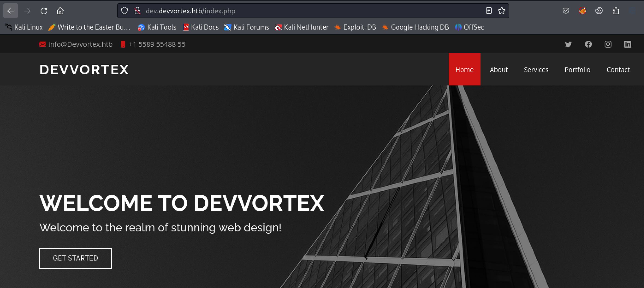Click the insecure connection padlock icon
Viewport: 644px width, 288px height.
(x=137, y=11)
